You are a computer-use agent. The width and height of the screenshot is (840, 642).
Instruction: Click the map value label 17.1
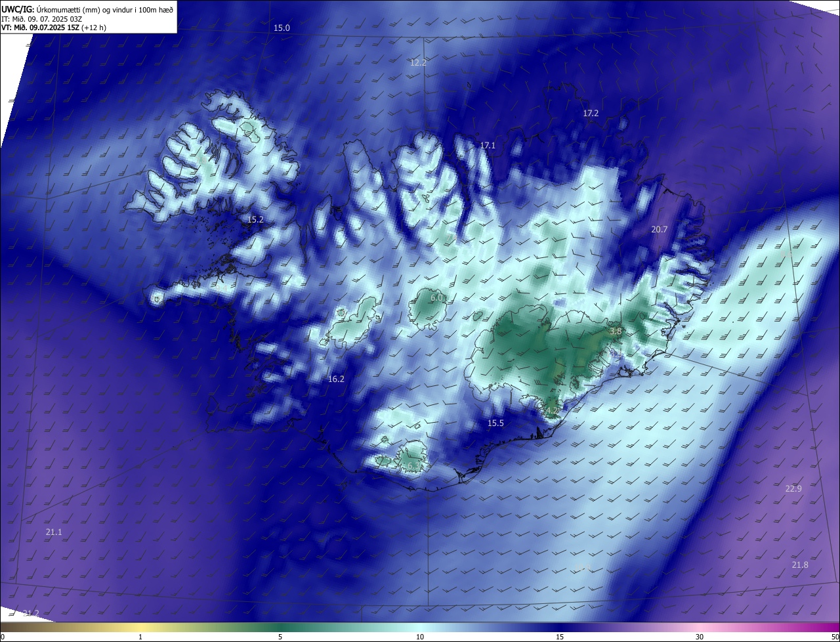tap(488, 145)
